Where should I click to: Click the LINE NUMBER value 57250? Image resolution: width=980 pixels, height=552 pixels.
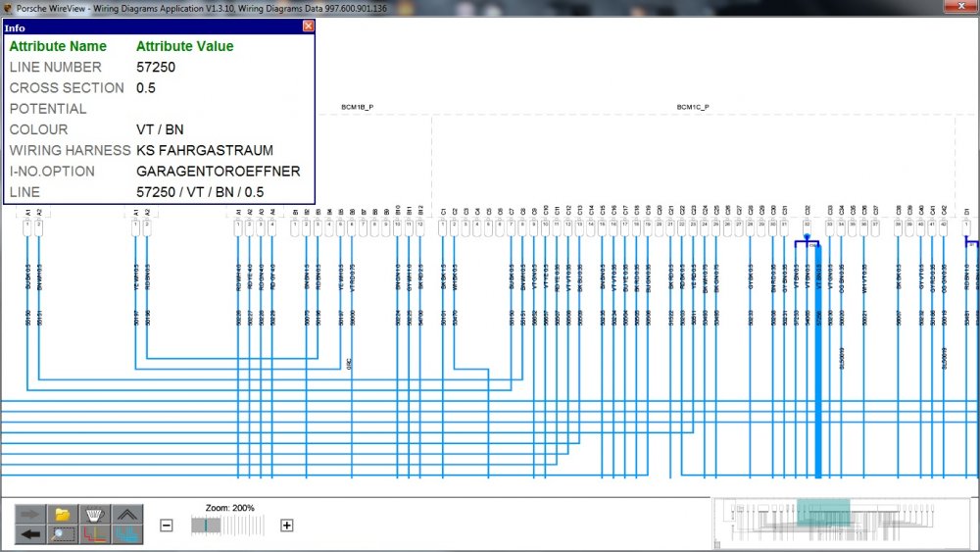click(x=156, y=67)
